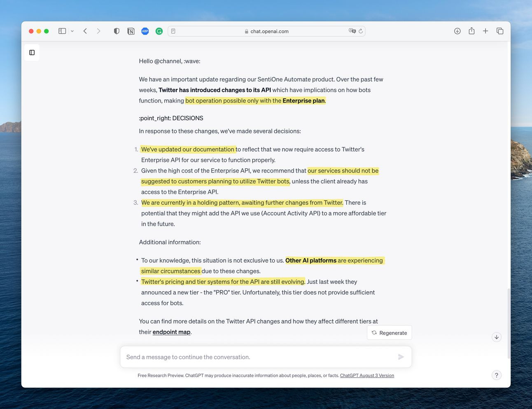The width and height of the screenshot is (532, 409).
Task: Open the Notion web clipper extension
Action: click(x=131, y=31)
